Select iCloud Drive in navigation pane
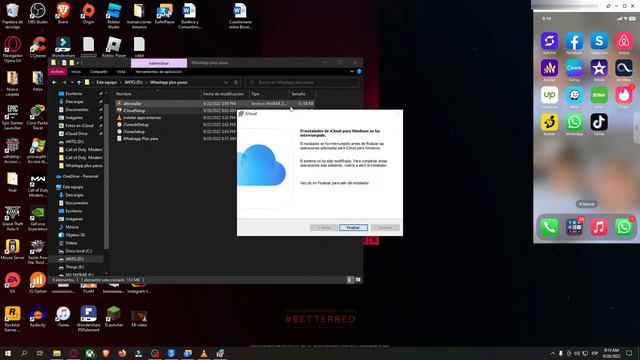The height and width of the screenshot is (360, 640). pos(76,133)
